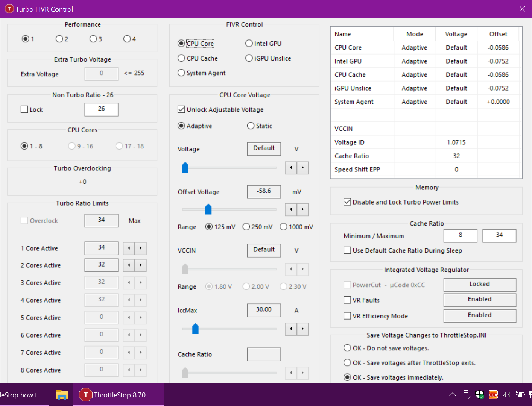Decrease Offset Voltage with left arrow
Viewport: 532px width, 406px height.
tap(291, 209)
